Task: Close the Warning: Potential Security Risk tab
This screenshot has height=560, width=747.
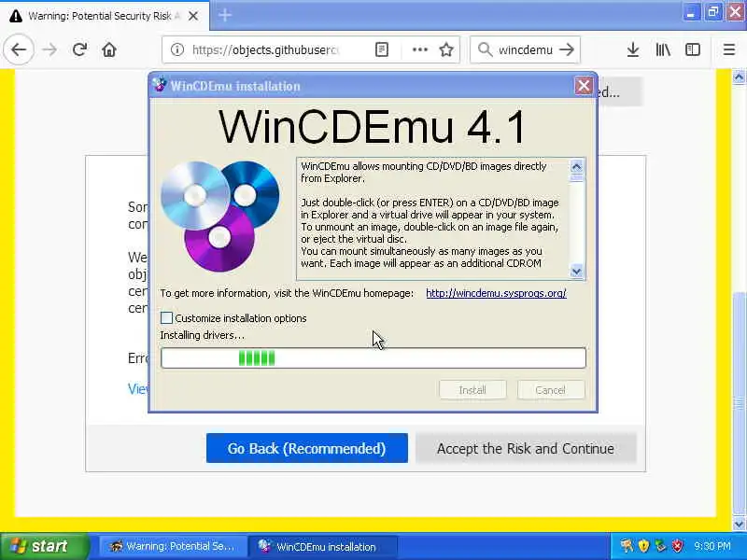Action: [x=193, y=16]
